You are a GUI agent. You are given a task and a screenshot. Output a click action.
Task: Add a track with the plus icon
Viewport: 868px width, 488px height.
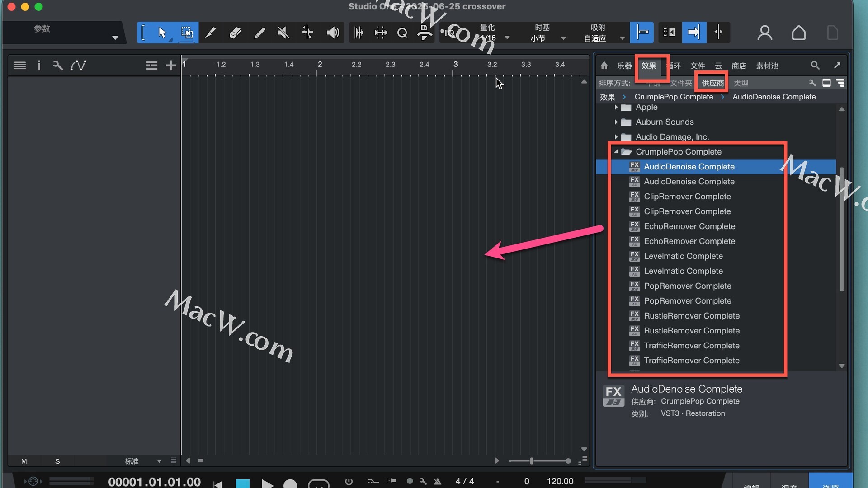coord(171,66)
